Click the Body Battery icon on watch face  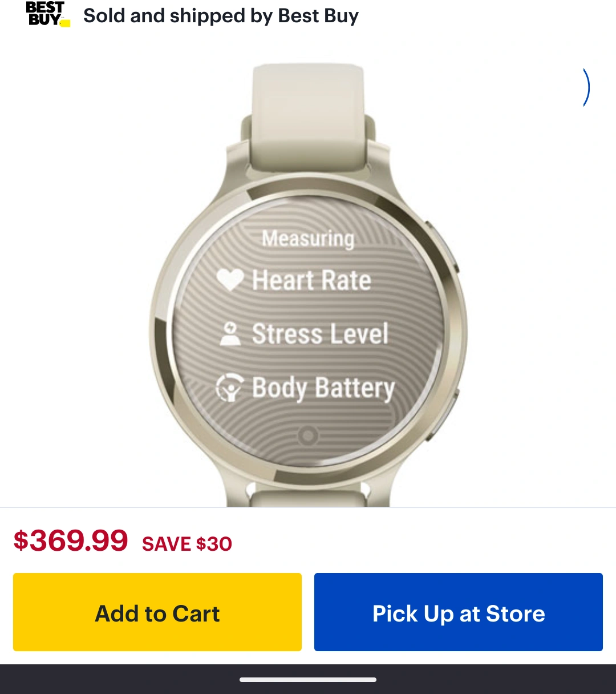tap(230, 388)
